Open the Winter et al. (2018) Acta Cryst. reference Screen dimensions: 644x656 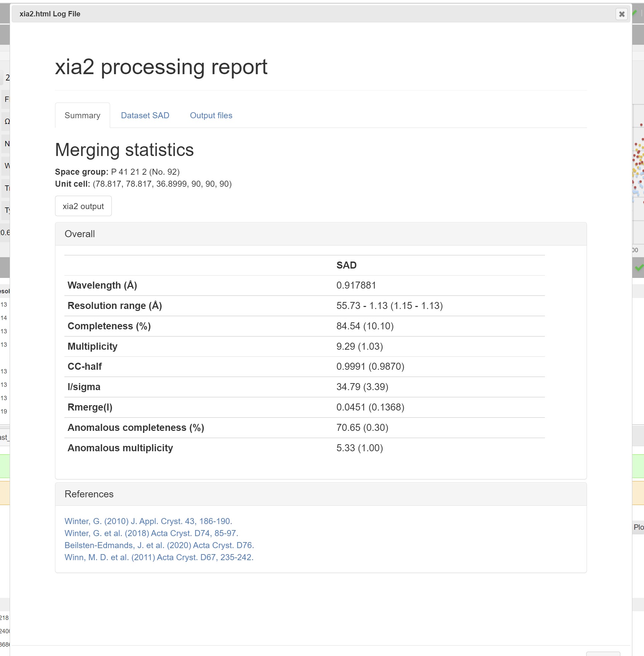(151, 533)
